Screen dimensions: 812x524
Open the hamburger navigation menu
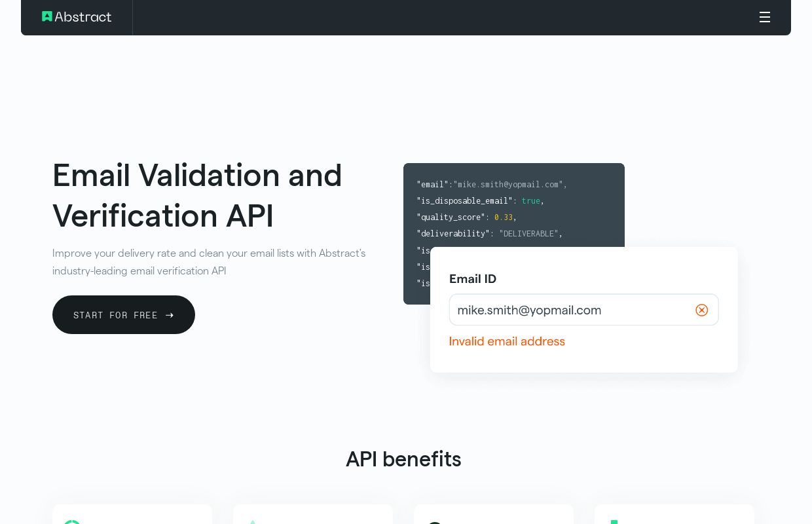point(764,17)
